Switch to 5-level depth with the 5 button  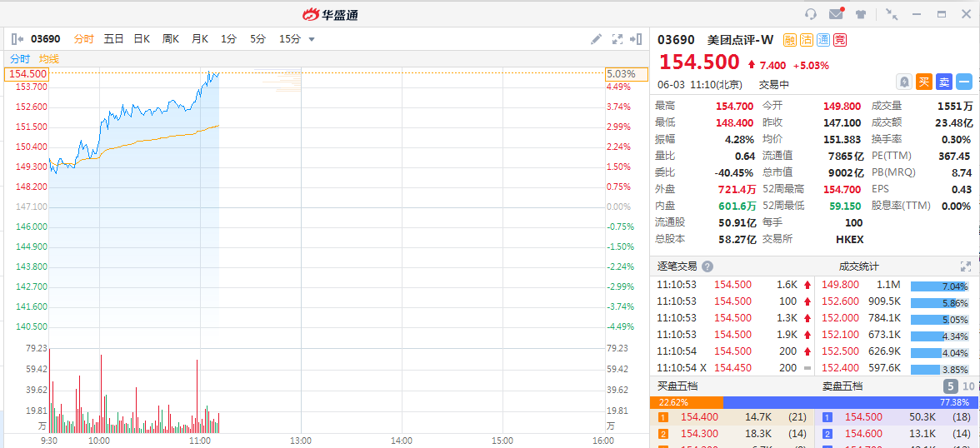950,386
